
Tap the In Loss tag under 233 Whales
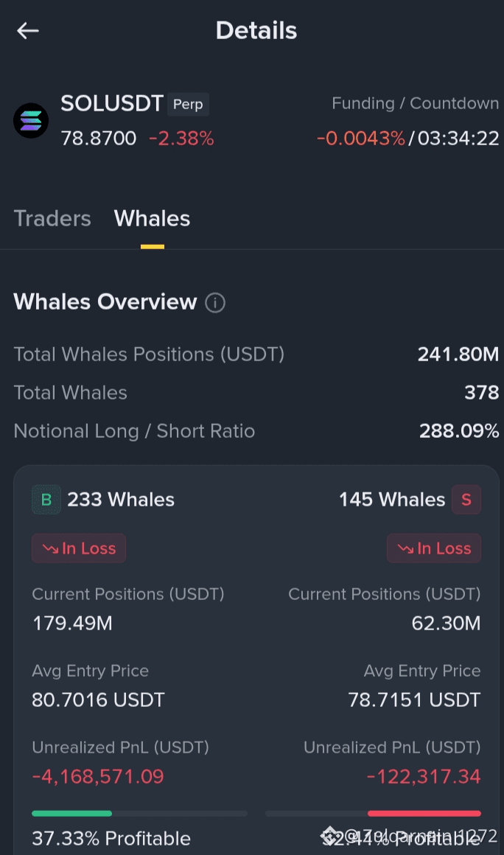click(x=79, y=548)
